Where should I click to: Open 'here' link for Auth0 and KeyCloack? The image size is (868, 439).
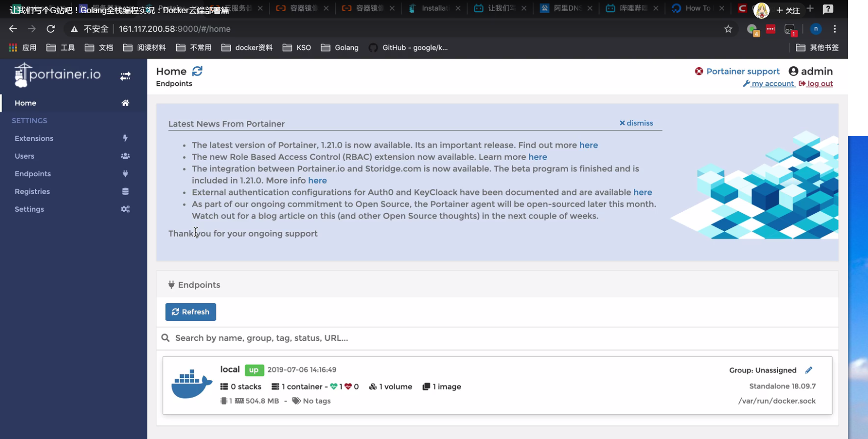point(642,192)
